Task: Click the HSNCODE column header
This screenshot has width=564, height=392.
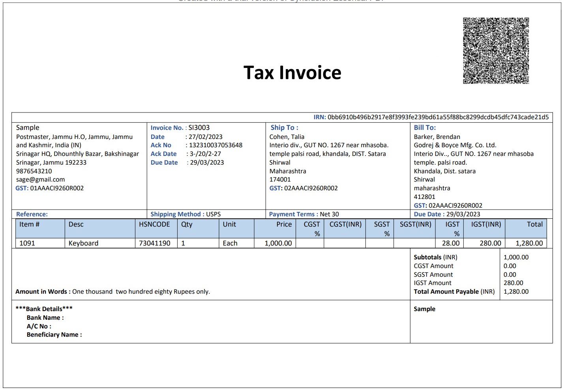Action: (154, 225)
